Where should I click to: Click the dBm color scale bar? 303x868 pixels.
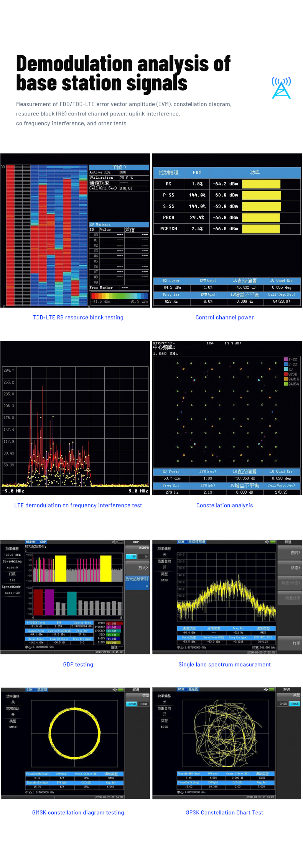(x=119, y=296)
